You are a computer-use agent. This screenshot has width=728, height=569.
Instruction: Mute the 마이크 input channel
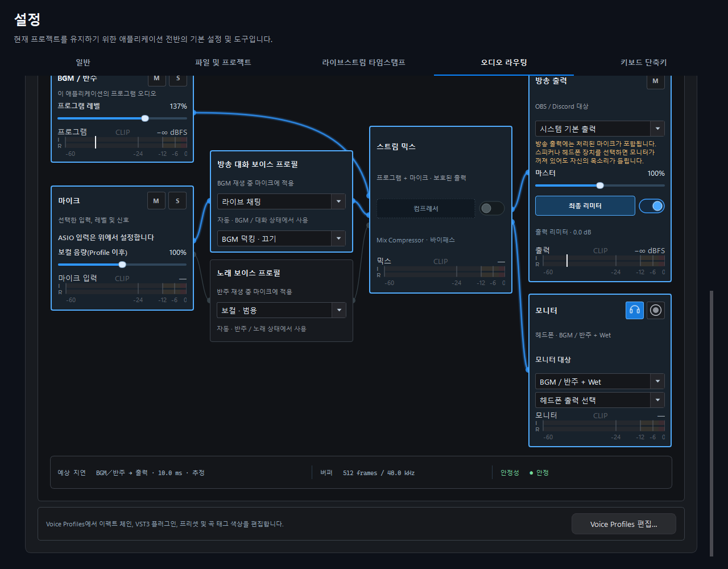tap(156, 200)
